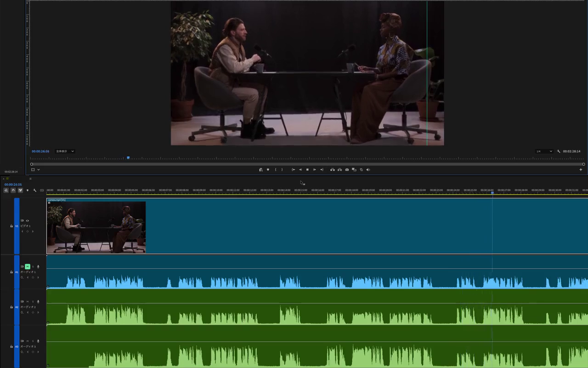The image size is (588, 368).
Task: Solo audio track A1
Action: click(x=33, y=267)
